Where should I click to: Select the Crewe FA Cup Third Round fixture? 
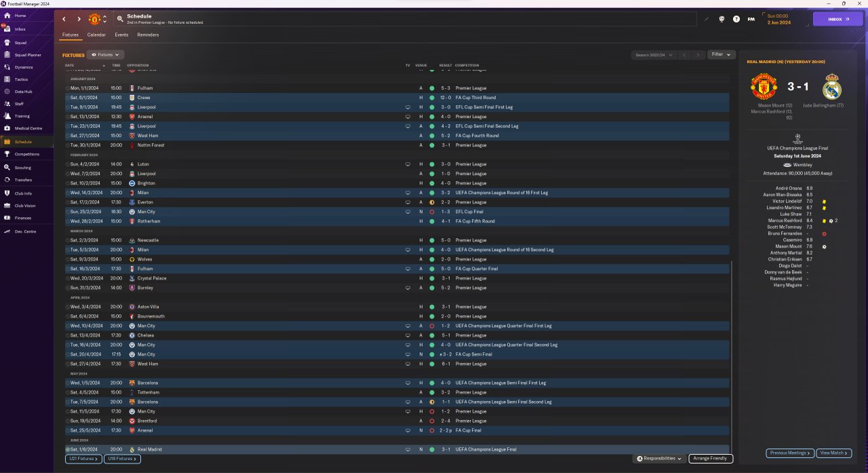tap(397, 98)
